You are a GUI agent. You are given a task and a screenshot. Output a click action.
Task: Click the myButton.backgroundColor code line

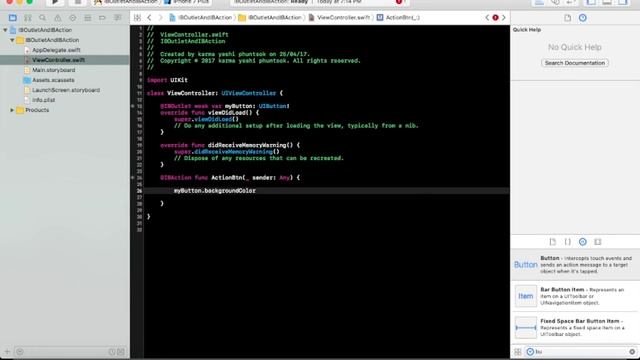pyautogui.click(x=215, y=191)
